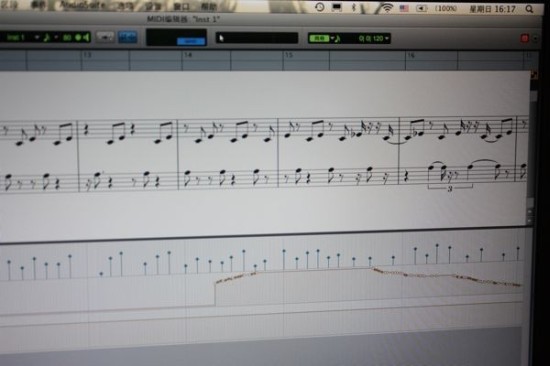Image resolution: width=550 pixels, height=366 pixels.
Task: Click the first velocity stalk in bar 13
Action: pyautogui.click(x=101, y=274)
